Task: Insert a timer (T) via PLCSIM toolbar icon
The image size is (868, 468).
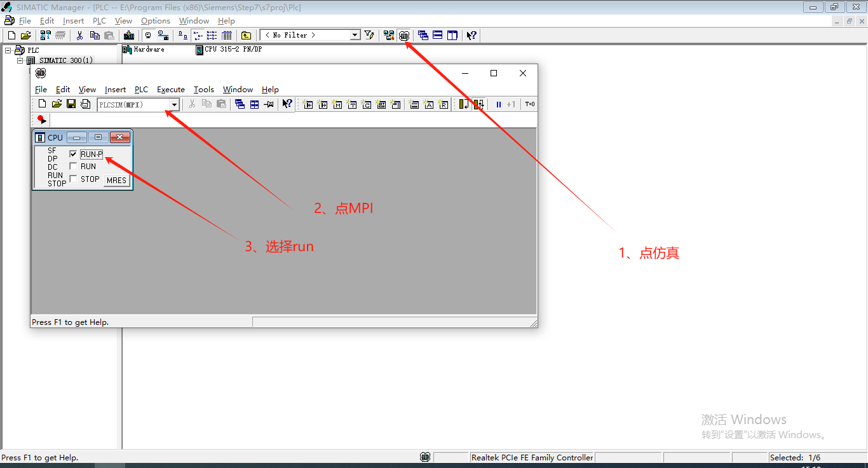Action: (x=352, y=104)
